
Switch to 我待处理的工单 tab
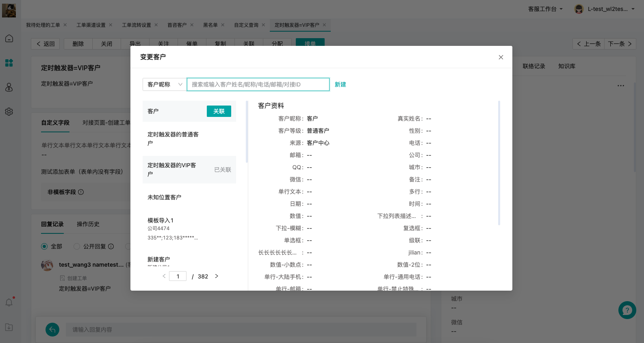tap(43, 25)
